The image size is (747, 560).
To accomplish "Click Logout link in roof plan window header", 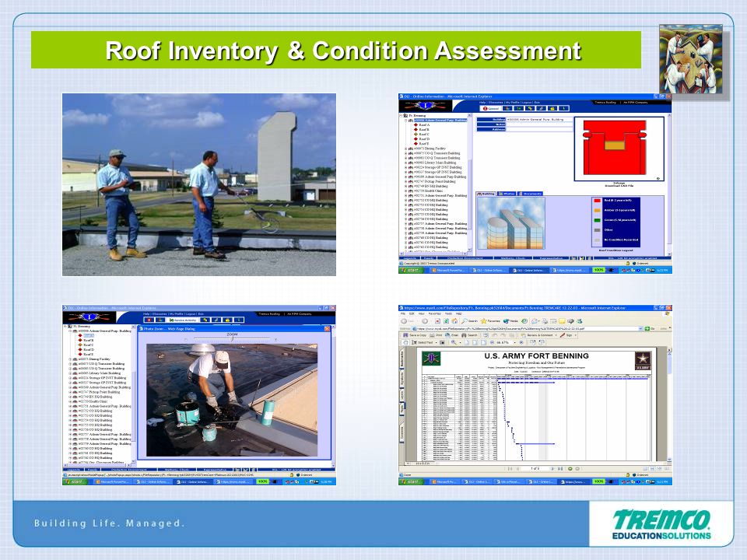I will point(527,103).
